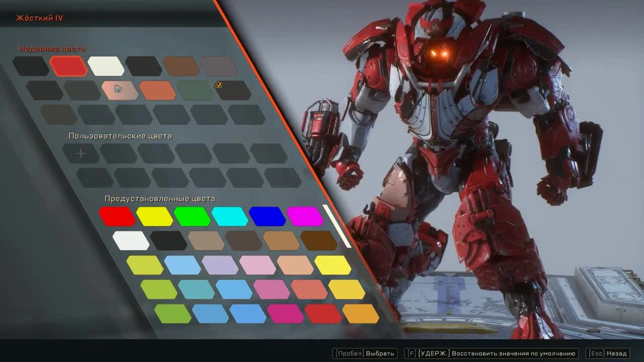Choose the pale pink pastel preset
The image size is (644, 362).
pyautogui.click(x=258, y=265)
